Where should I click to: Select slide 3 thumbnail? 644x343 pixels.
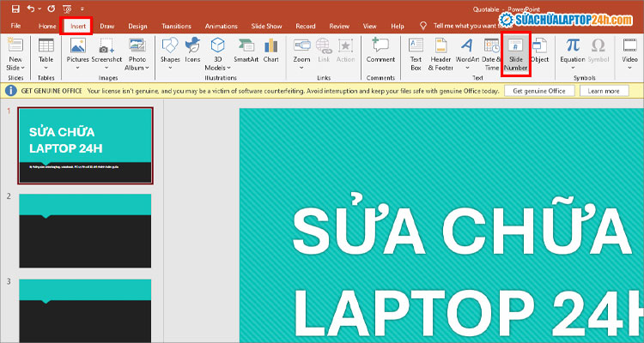pos(85,310)
